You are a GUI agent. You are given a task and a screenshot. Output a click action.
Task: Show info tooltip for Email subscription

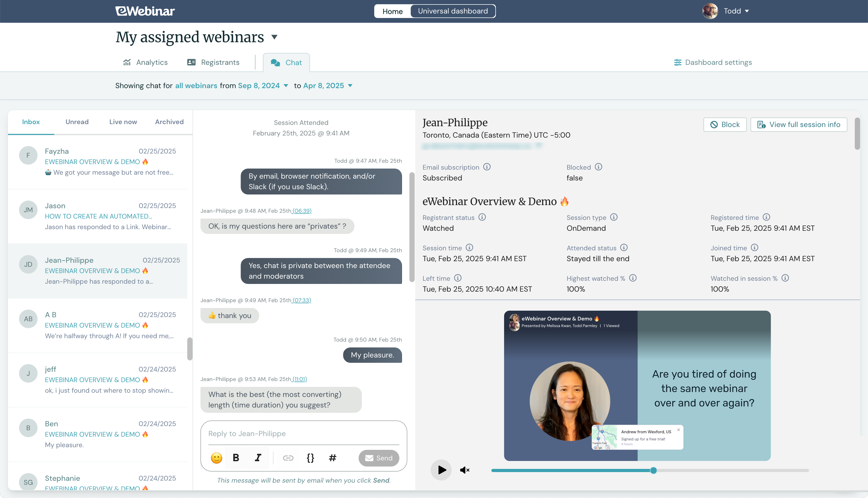[x=487, y=167]
